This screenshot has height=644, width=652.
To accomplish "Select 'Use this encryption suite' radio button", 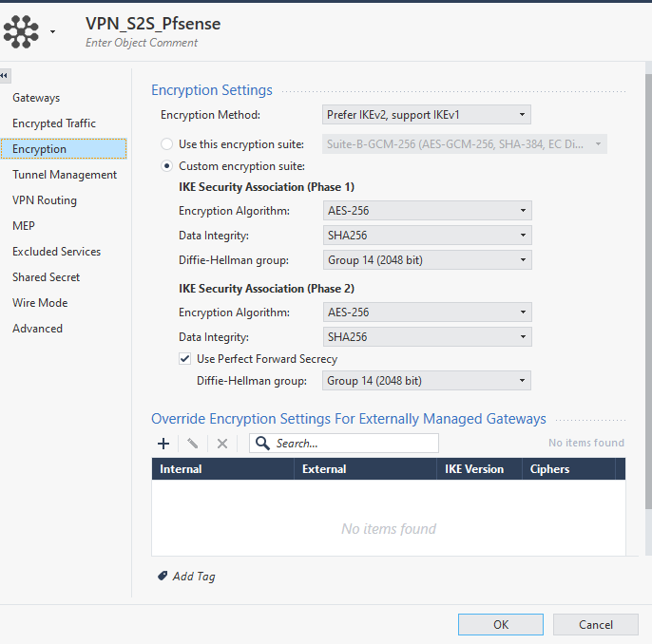I will (168, 144).
